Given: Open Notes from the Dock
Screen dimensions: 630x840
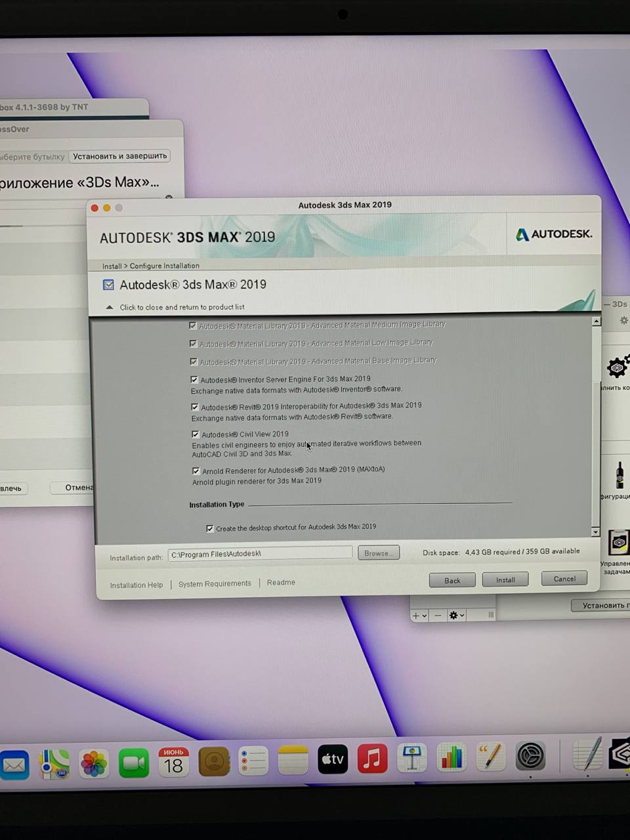Looking at the screenshot, I should (293, 760).
